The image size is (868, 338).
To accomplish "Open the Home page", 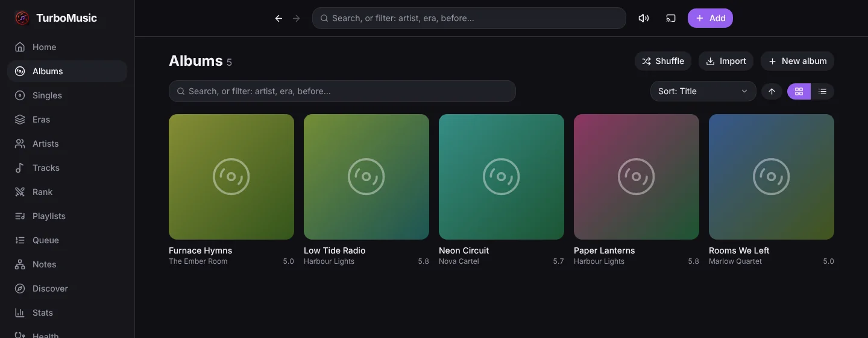I will 67,47.
